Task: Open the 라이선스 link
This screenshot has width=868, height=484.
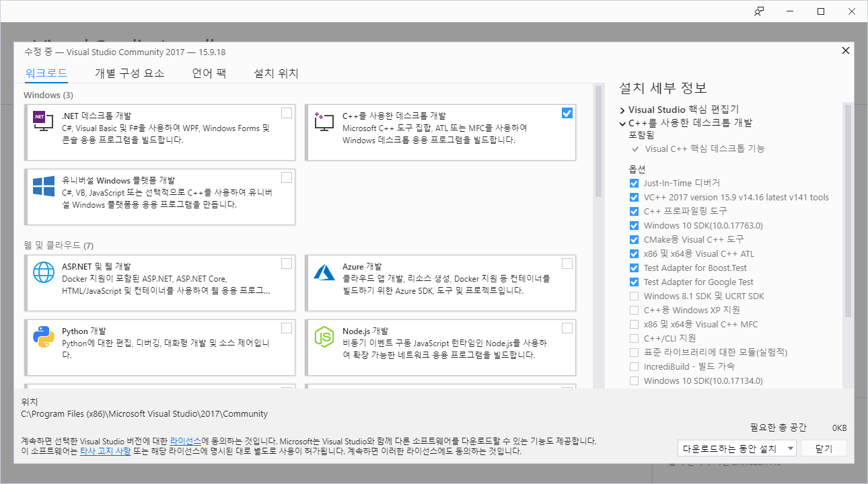Action: 185,441
